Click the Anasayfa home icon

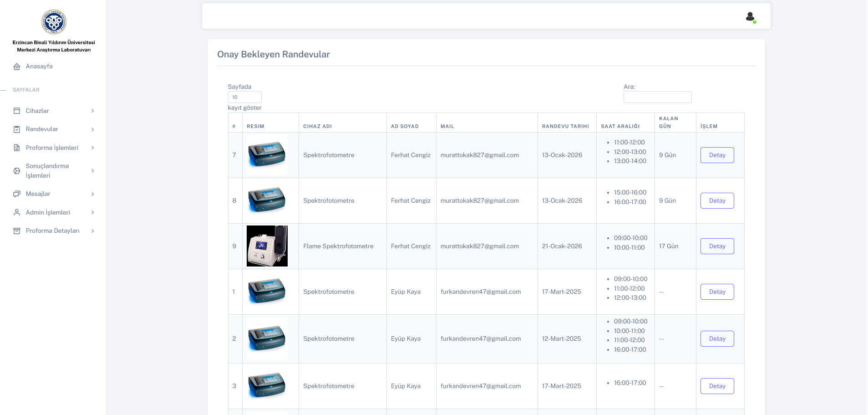17,67
